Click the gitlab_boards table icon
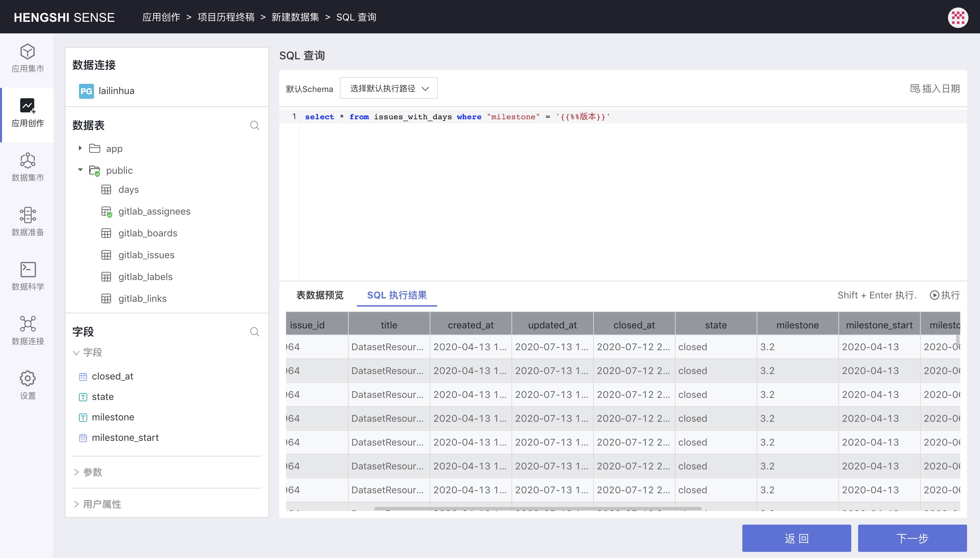Image resolution: width=980 pixels, height=558 pixels. click(x=106, y=233)
